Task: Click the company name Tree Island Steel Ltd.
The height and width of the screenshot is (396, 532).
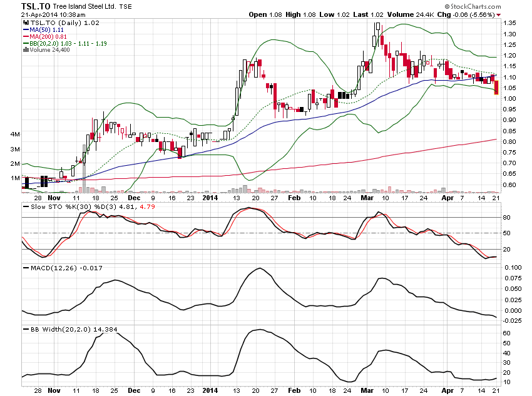Action: [84, 6]
